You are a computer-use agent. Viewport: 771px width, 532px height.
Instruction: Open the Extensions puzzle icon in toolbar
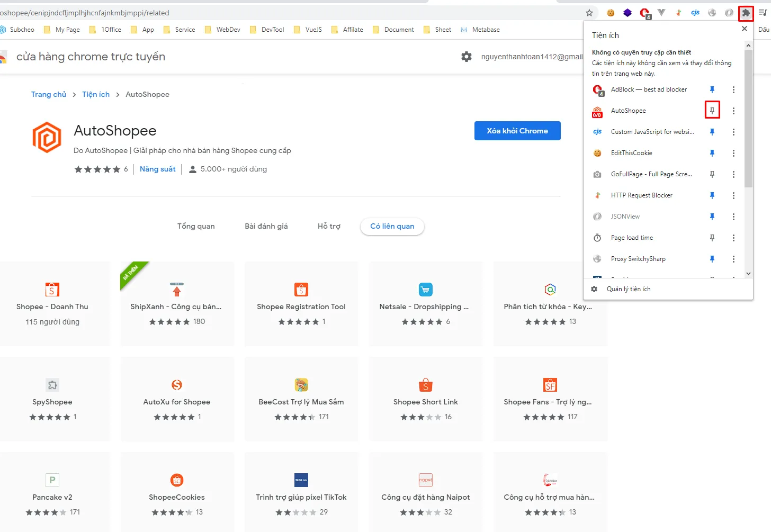tap(746, 13)
